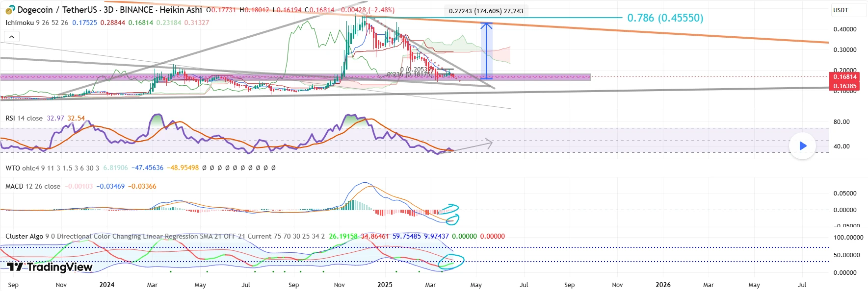
Task: Click the Ichimoku value 0.28844
Action: pyautogui.click(x=112, y=23)
